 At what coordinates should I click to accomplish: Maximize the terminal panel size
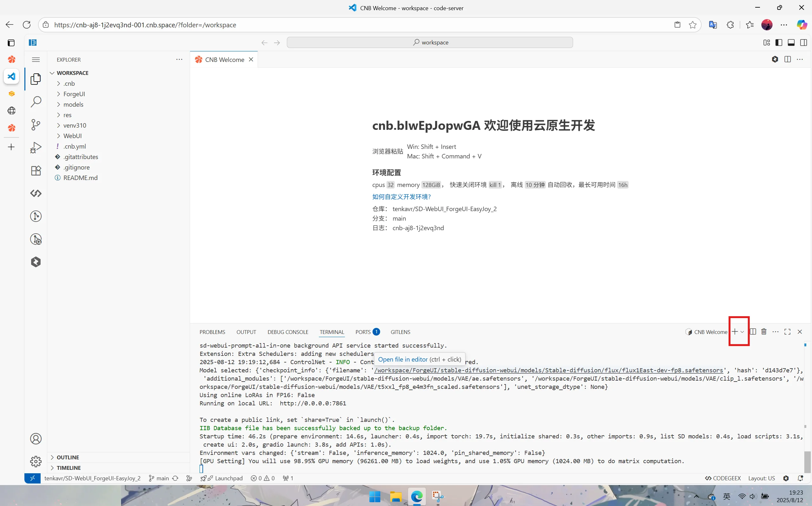point(787,332)
